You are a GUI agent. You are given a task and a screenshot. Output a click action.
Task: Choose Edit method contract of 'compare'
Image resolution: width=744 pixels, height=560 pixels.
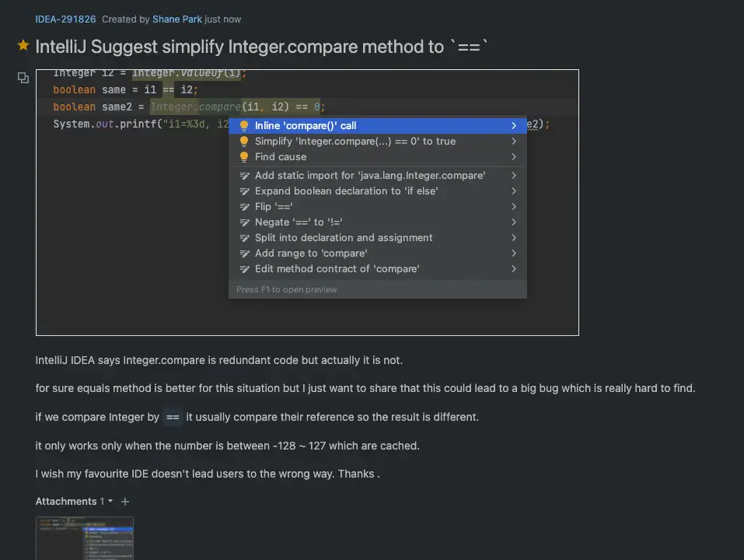coord(378,269)
